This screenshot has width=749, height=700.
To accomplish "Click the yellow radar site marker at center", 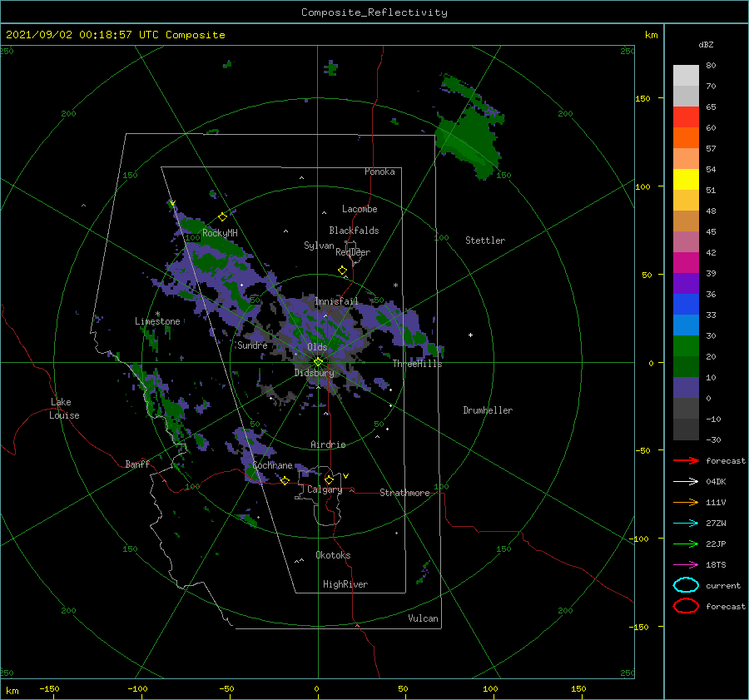I will point(318,362).
